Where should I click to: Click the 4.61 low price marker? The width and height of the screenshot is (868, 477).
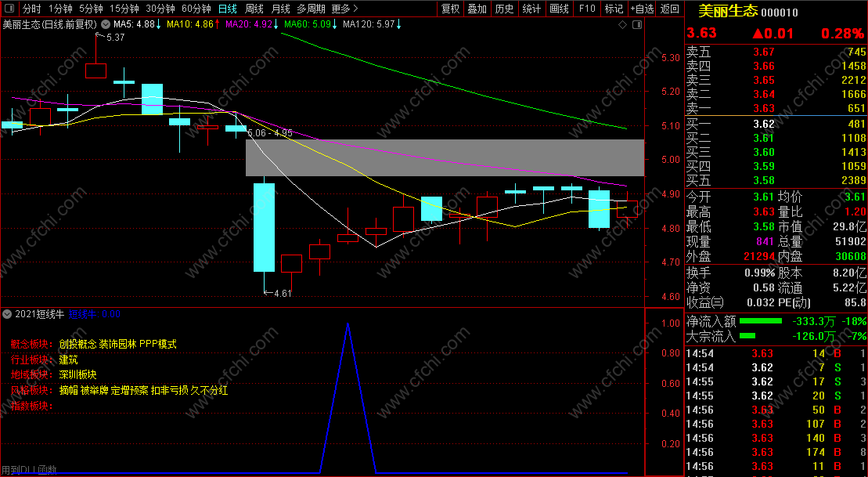click(x=278, y=293)
